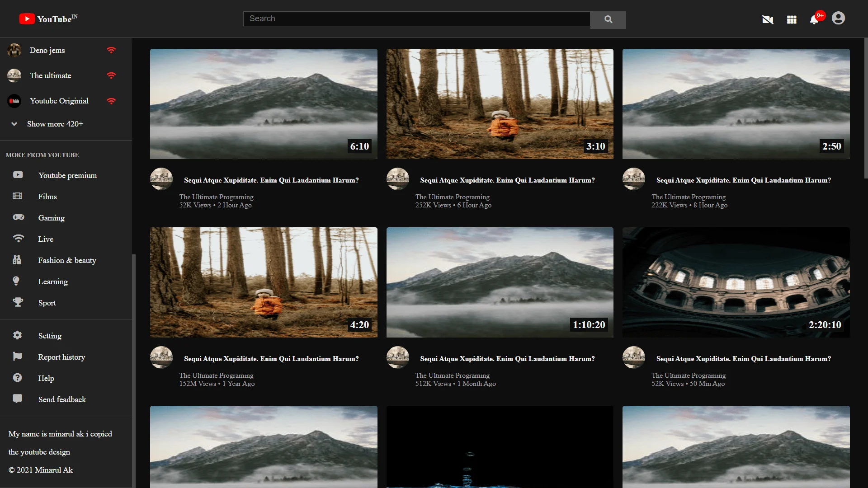Play the mountain video with 6:10 duration
Image resolution: width=868 pixels, height=488 pixels.
click(264, 104)
